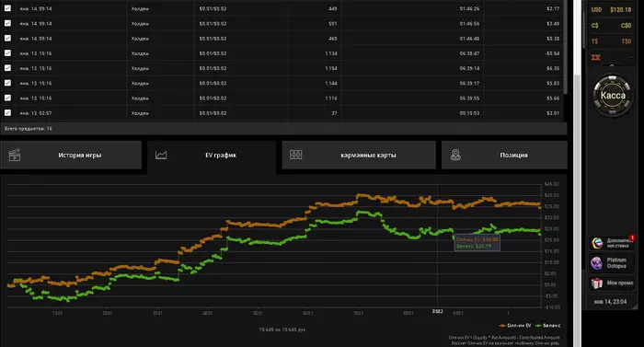Image resolution: width=644 pixels, height=347 pixels.
Task: Click the chart tooltip showing Олл-ин EV value
Action: pos(477,243)
